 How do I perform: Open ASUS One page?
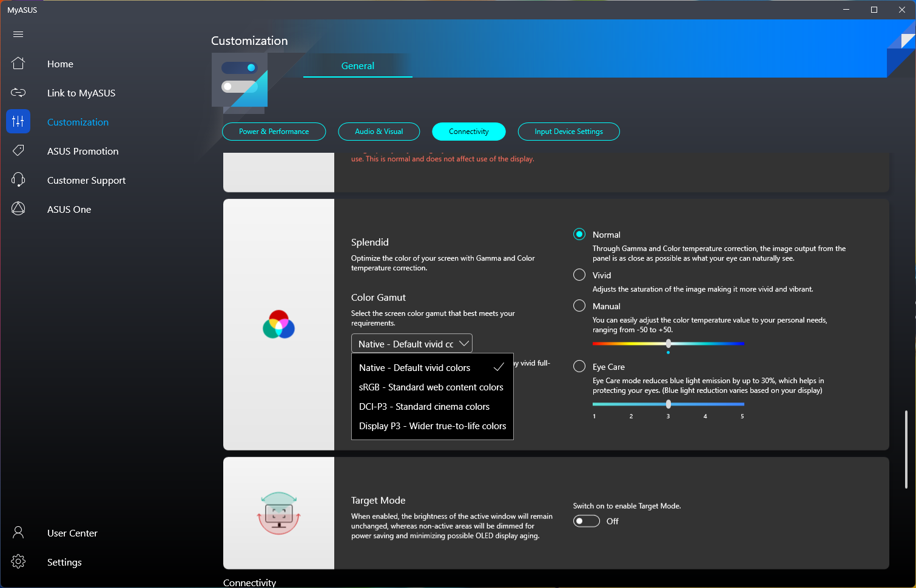69,209
